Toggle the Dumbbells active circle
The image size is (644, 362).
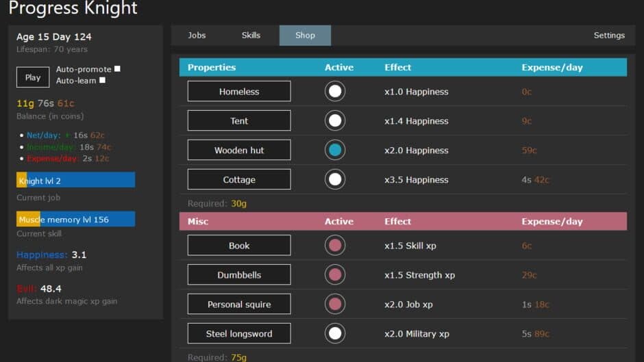335,275
